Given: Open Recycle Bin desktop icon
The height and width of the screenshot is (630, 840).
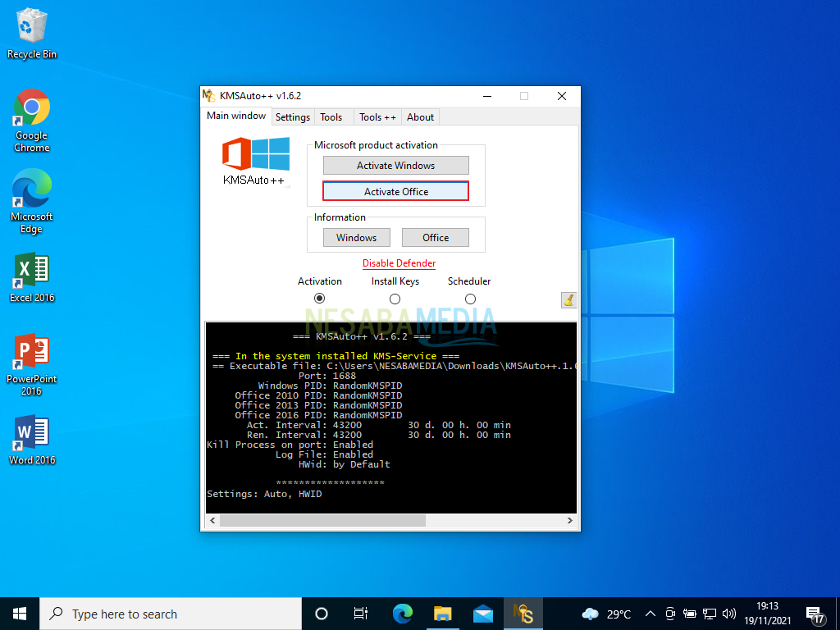Looking at the screenshot, I should pyautogui.click(x=32, y=33).
